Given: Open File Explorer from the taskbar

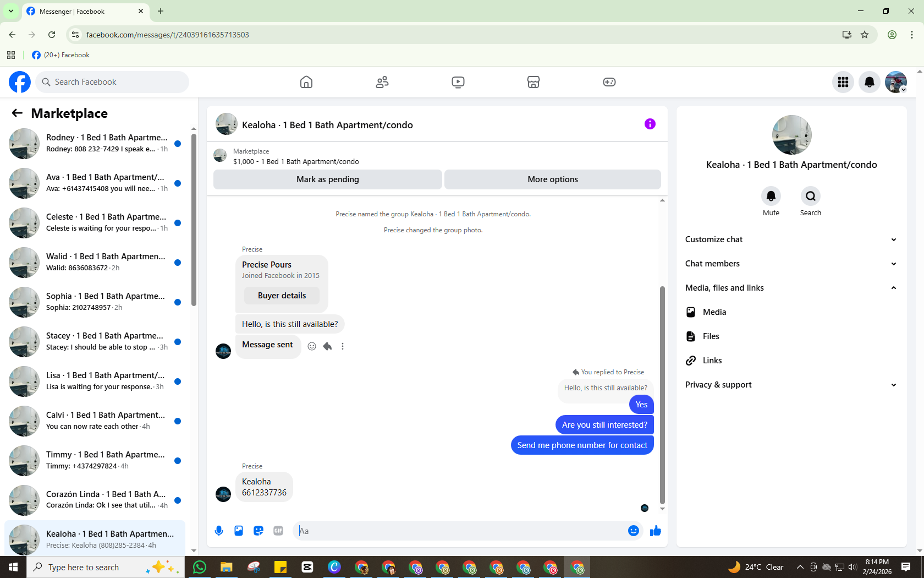Looking at the screenshot, I should tap(227, 567).
